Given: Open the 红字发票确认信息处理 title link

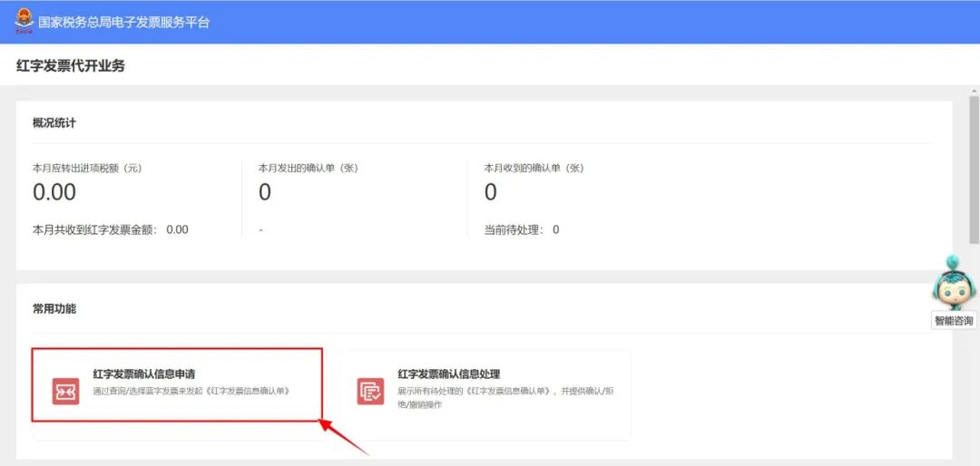Looking at the screenshot, I should (448, 374).
